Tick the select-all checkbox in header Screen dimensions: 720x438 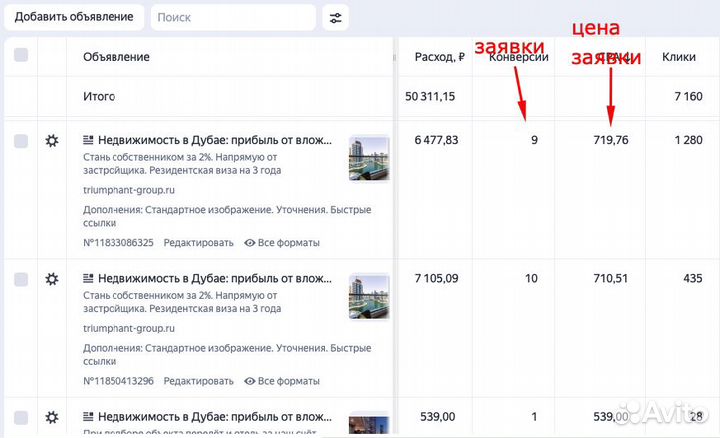[21, 55]
